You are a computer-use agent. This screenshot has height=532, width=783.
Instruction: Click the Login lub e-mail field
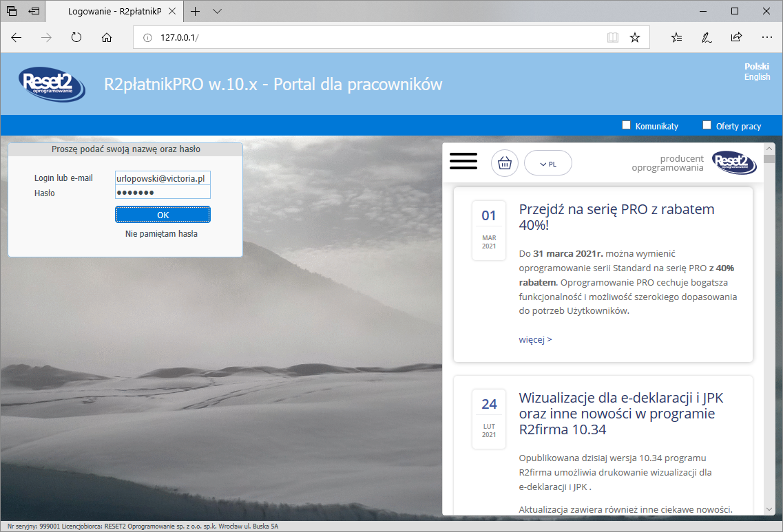[163, 178]
